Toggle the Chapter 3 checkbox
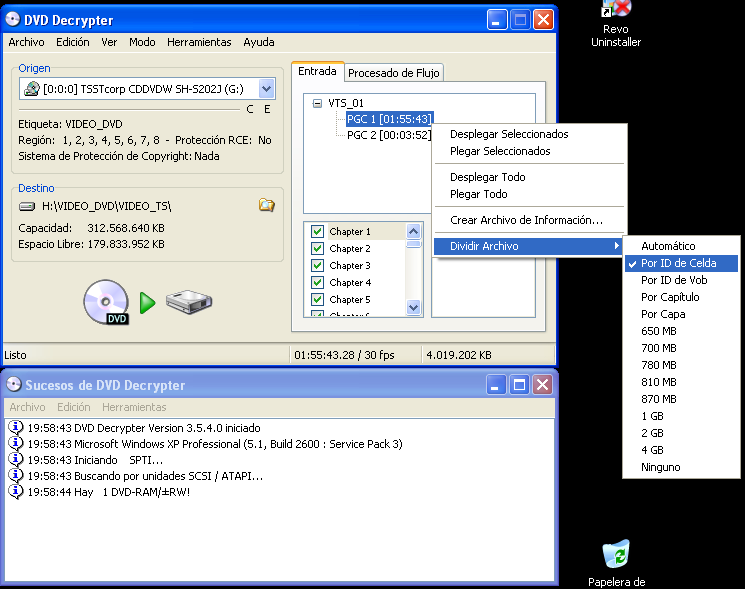The height and width of the screenshot is (589, 745). coord(318,266)
